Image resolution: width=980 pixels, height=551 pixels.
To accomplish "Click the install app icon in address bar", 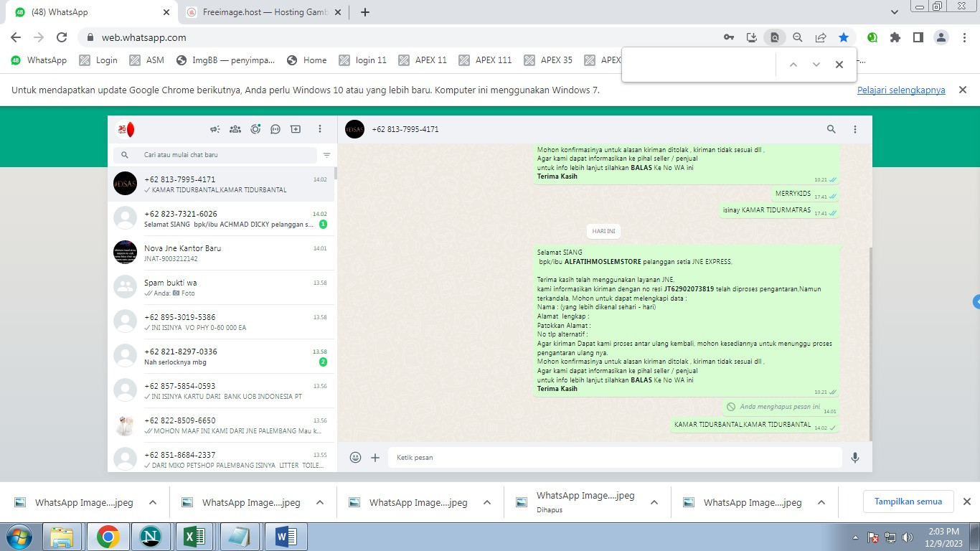I will click(x=751, y=37).
